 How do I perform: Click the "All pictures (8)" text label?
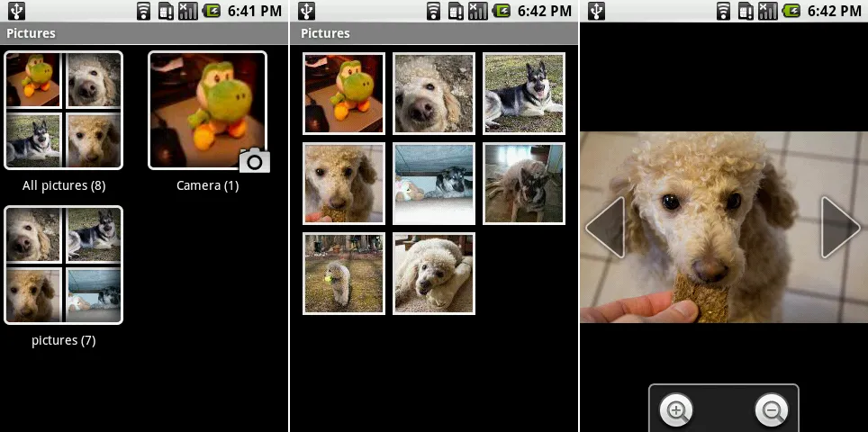click(63, 185)
